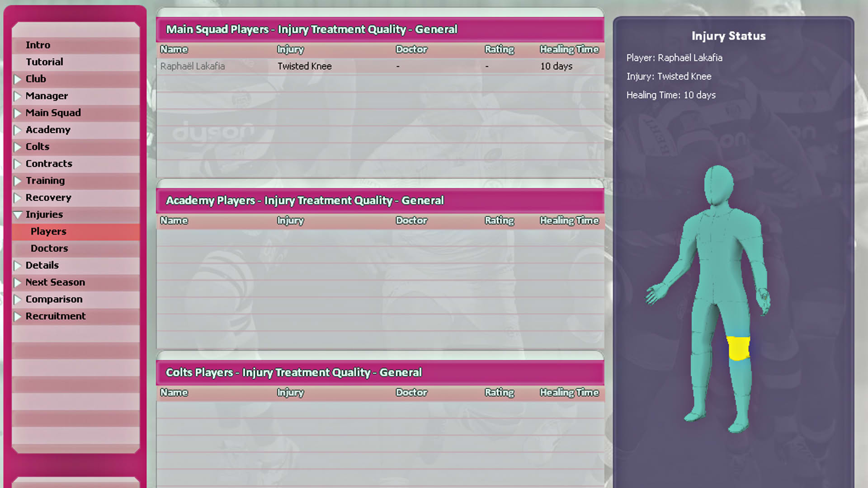
Task: Click the 10 days healing time cell
Action: 557,66
